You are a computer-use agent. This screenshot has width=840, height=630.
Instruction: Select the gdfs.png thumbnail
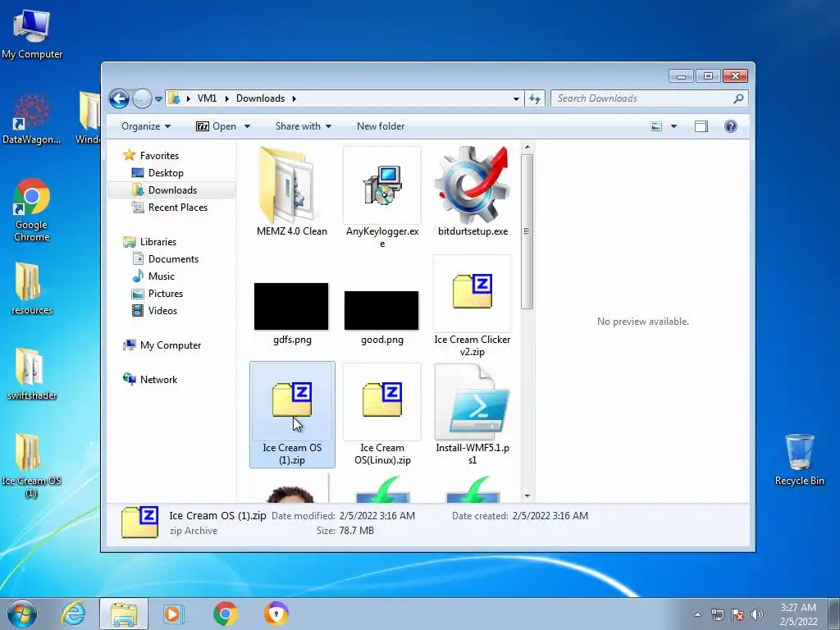coord(291,307)
